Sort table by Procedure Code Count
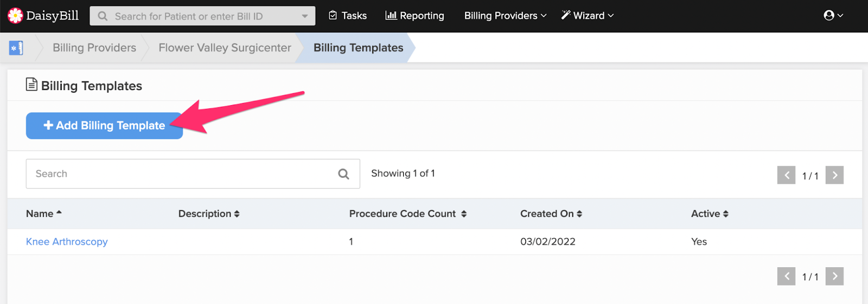Viewport: 868px width, 304px height. pos(408,214)
